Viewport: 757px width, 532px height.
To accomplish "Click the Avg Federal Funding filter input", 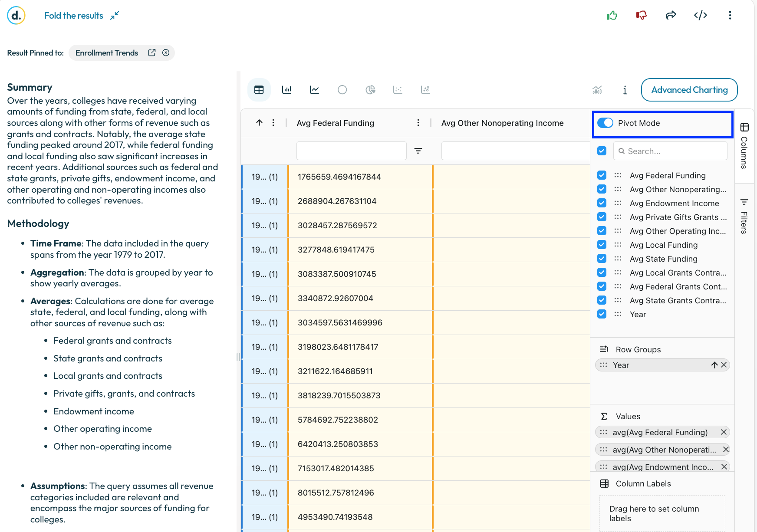I will click(352, 151).
